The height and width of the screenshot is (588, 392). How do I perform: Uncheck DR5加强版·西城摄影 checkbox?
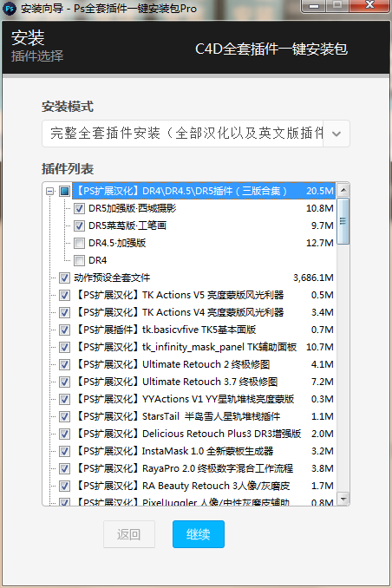click(x=79, y=208)
